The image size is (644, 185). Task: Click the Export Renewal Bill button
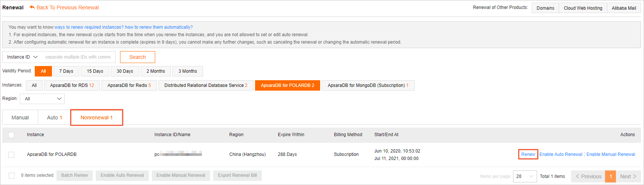coord(237,175)
